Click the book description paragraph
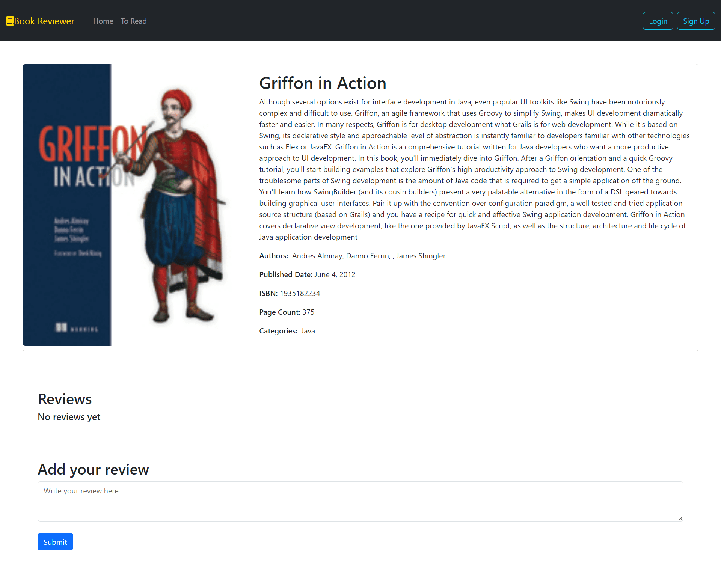Viewport: 721px width, 588px height. (474, 169)
